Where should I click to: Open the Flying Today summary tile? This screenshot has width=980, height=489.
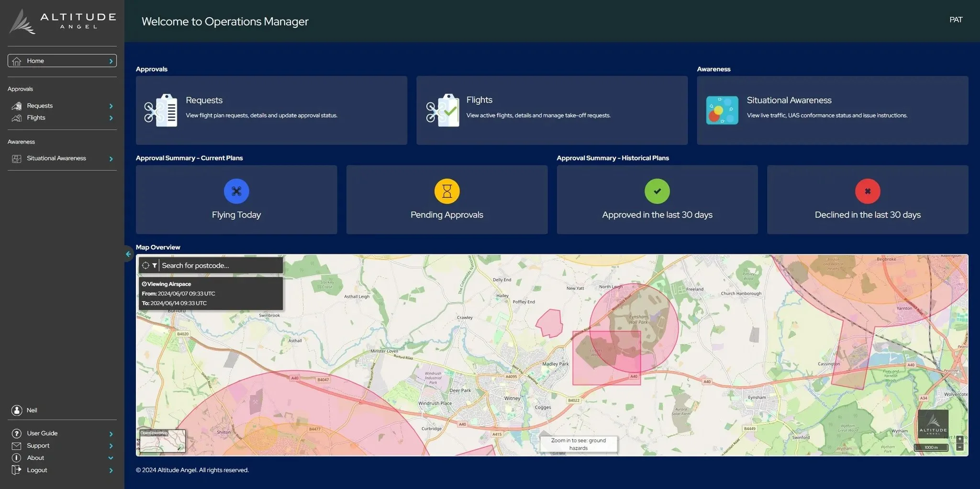[236, 200]
